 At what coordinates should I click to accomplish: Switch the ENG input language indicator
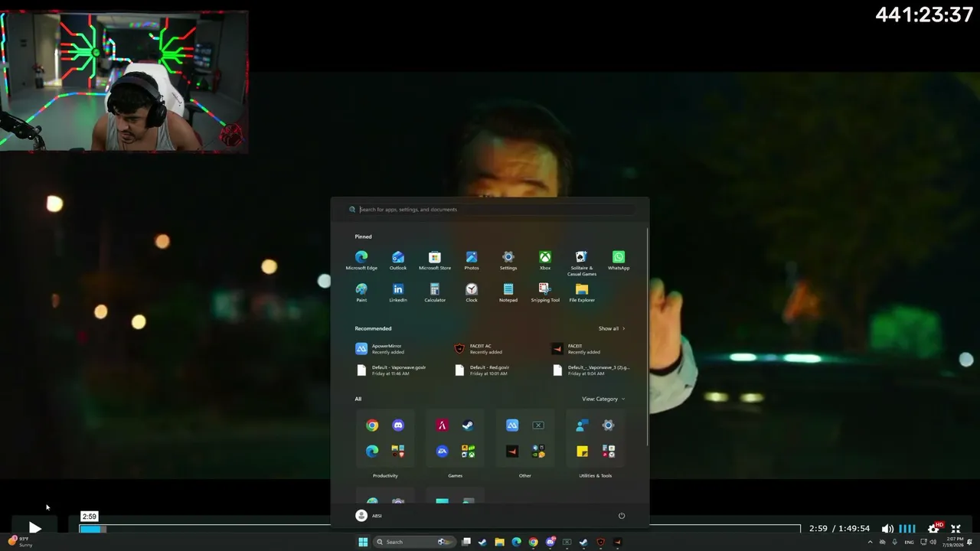tap(909, 542)
